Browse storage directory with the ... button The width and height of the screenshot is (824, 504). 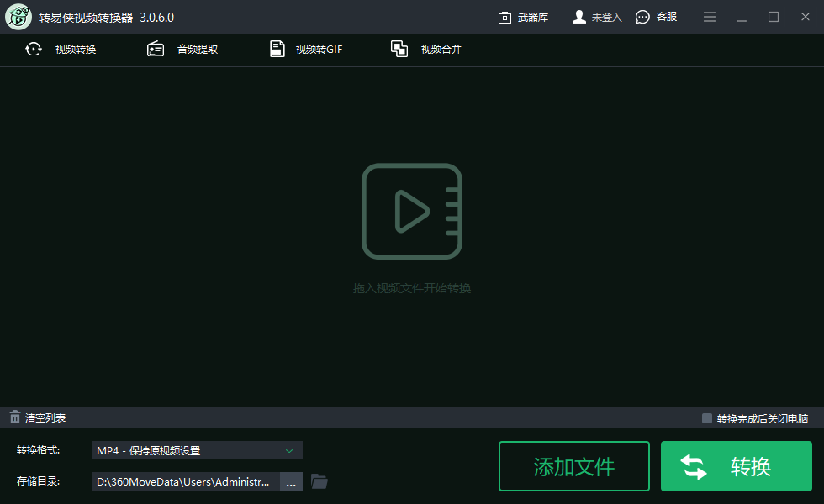291,481
